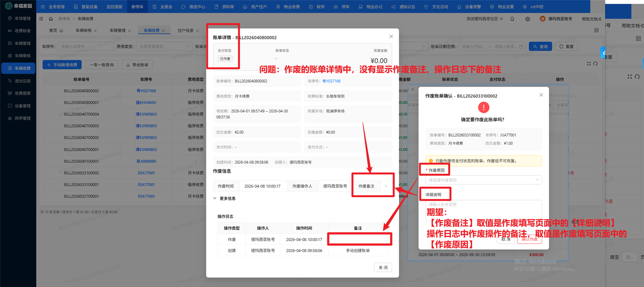Open the 物业收费 top menu

click(x=288, y=6)
